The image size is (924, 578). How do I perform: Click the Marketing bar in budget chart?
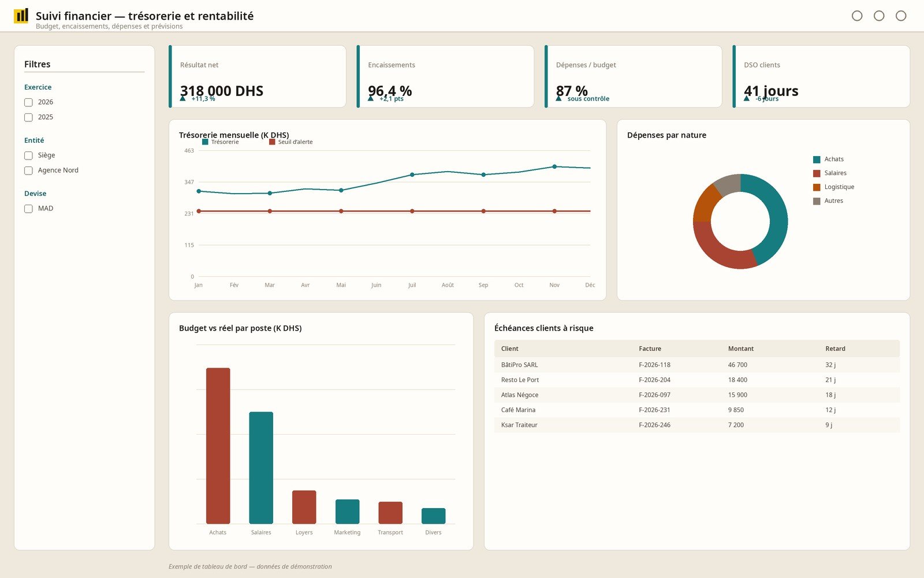click(347, 512)
